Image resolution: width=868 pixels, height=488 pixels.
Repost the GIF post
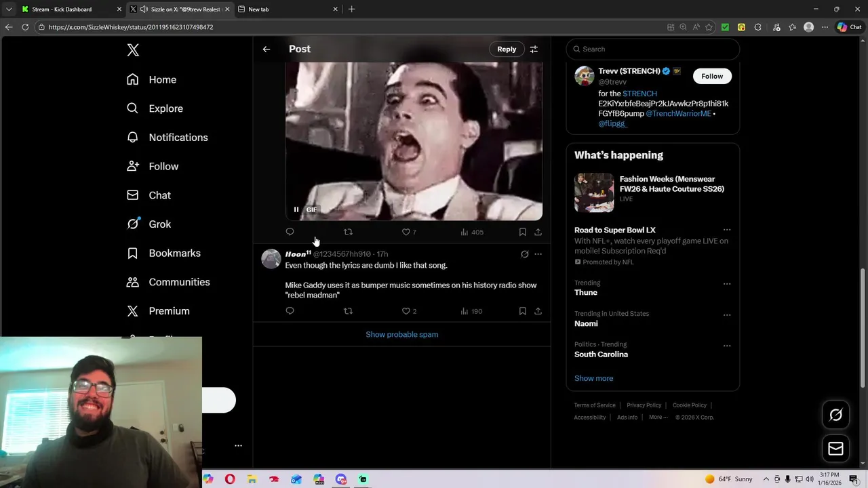(x=348, y=232)
